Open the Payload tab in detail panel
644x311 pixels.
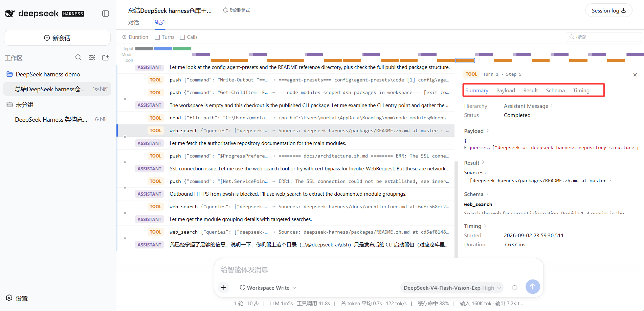click(506, 90)
